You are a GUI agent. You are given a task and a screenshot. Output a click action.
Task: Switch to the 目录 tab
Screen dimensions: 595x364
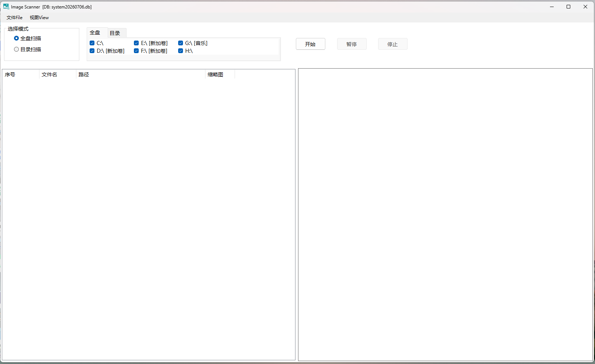pos(117,33)
